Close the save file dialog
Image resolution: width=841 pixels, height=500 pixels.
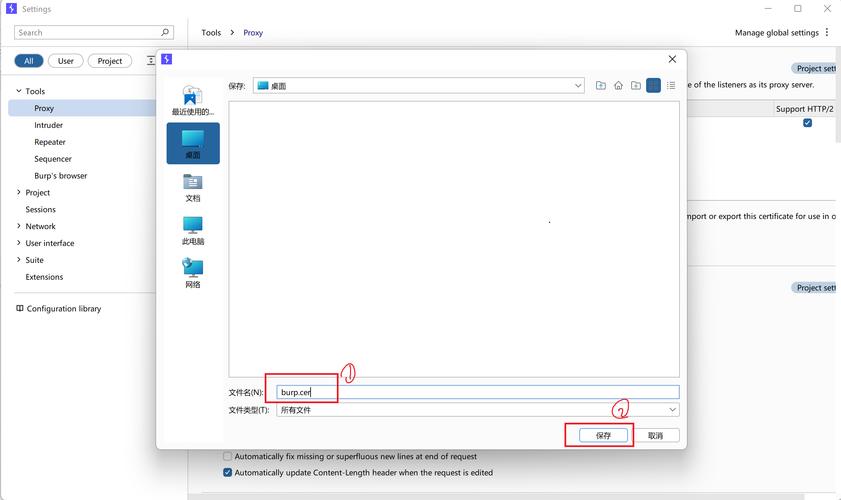pos(672,59)
